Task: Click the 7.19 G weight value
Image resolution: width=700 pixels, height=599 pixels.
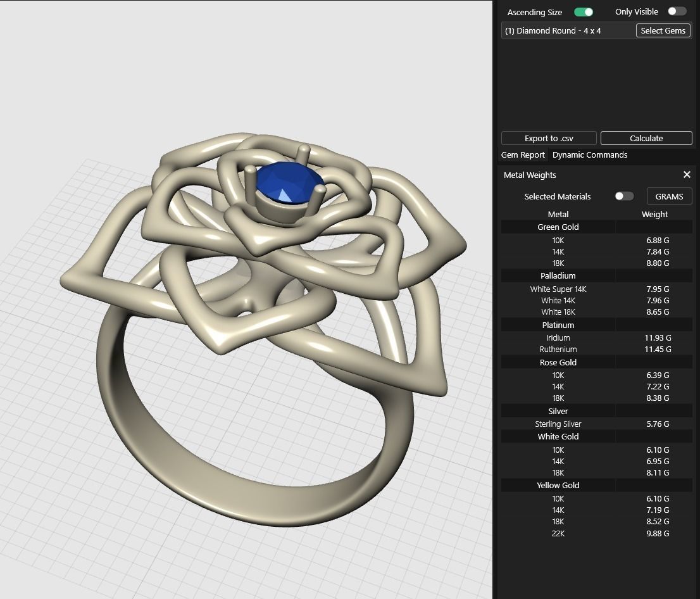Action: tap(658, 510)
